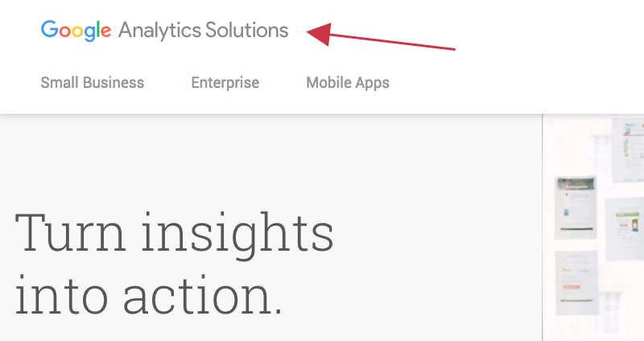Image resolution: width=644 pixels, height=341 pixels.
Task: Click the tail end of red arrow
Action: [x=453, y=49]
